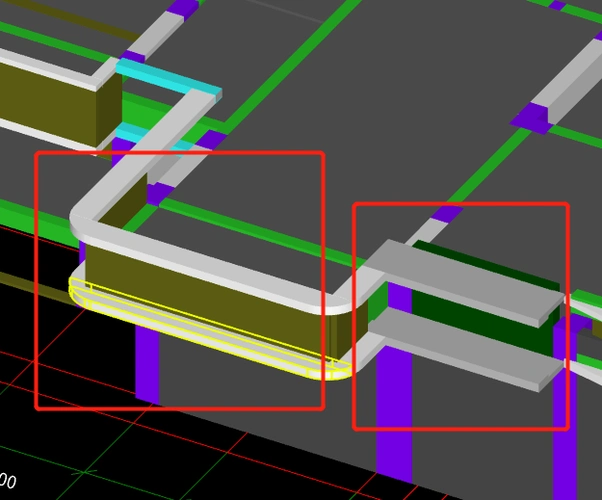Select the upper gray flat slab in the right red box
Viewport: 602px width, 500px height.
pyautogui.click(x=460, y=278)
